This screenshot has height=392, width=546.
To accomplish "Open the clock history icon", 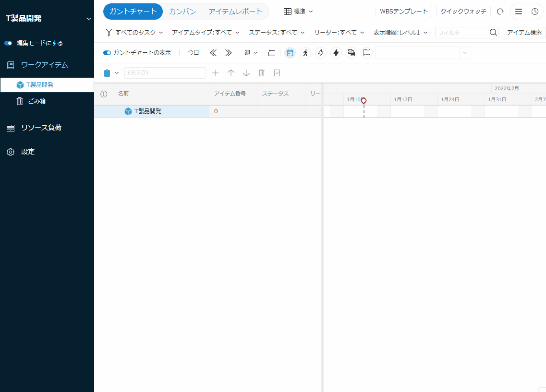I will [535, 12].
